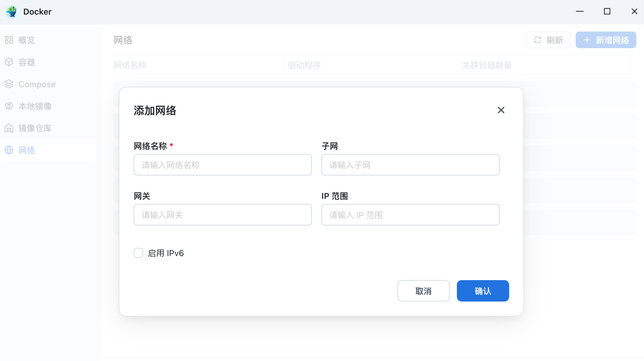The width and height of the screenshot is (644, 361).
Task: Click the IP 范围 input field
Action: point(410,215)
